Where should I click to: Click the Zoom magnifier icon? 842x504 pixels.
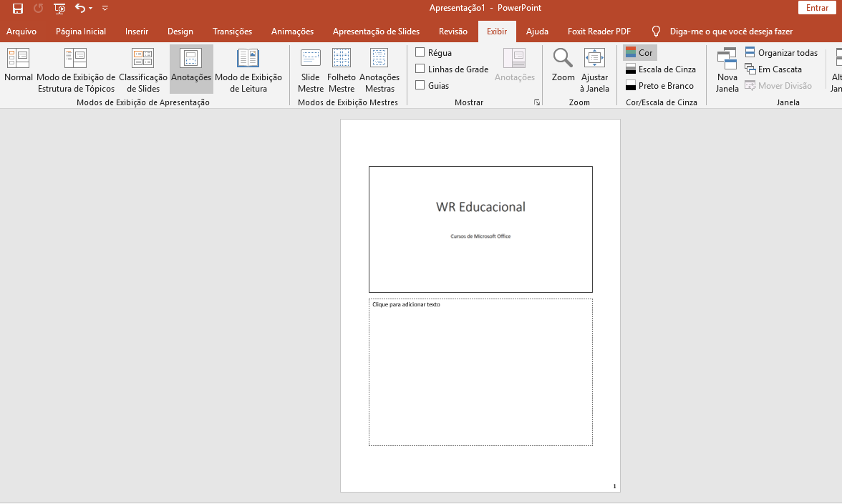(x=563, y=59)
